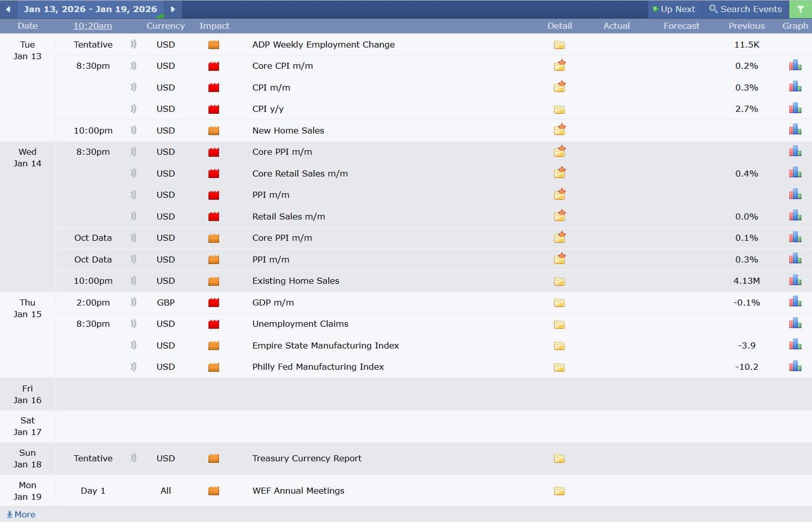Select the Detail column header

[x=560, y=26]
